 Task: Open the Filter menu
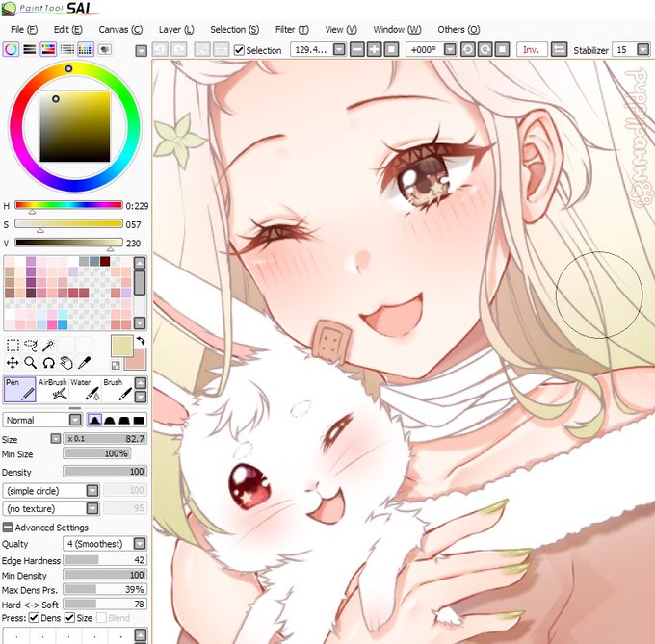(292, 29)
